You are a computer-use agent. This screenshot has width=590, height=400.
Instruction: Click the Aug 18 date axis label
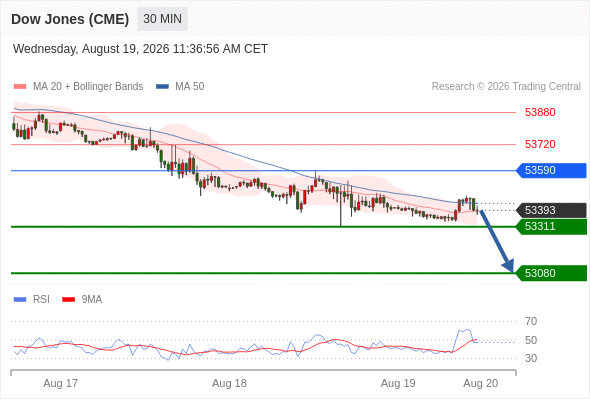[x=229, y=383]
